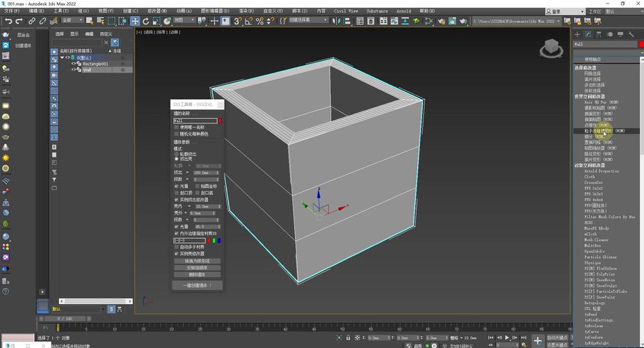
Task: Click the Undo arrow in the main toolbar
Action: click(x=8, y=21)
